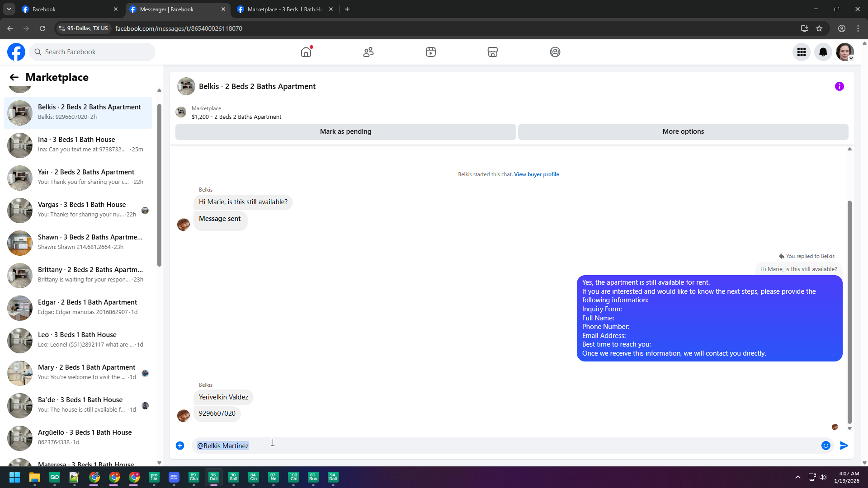
Task: Click the 9296607020 phone number message
Action: click(x=217, y=413)
